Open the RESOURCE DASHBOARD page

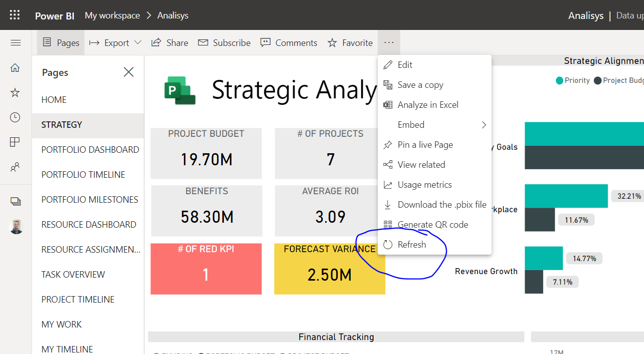click(x=88, y=225)
